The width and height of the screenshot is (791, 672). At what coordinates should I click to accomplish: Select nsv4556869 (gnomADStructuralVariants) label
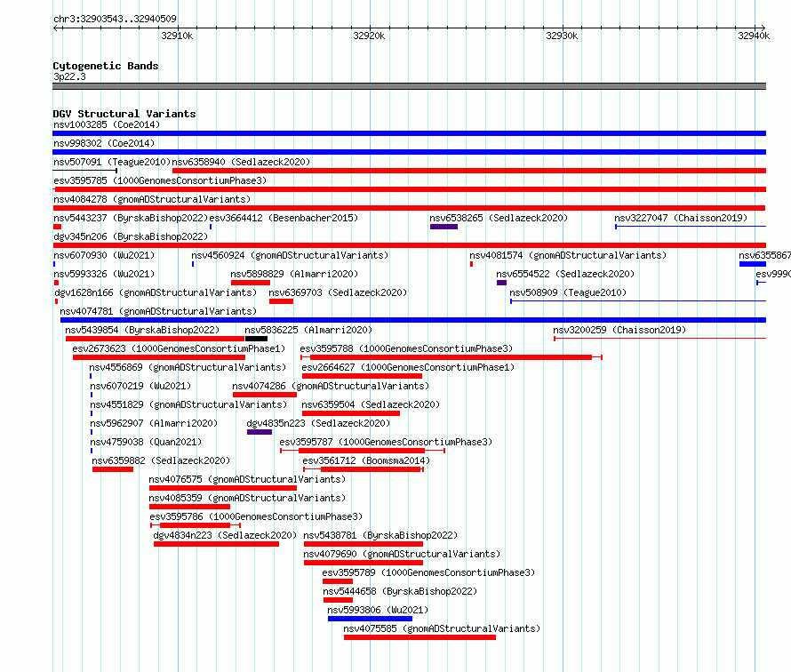point(188,367)
